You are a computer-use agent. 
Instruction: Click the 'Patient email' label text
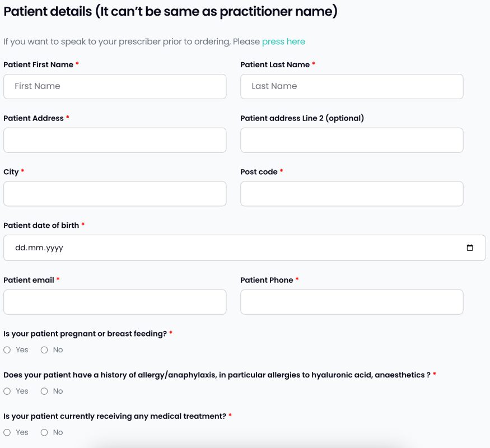point(29,280)
